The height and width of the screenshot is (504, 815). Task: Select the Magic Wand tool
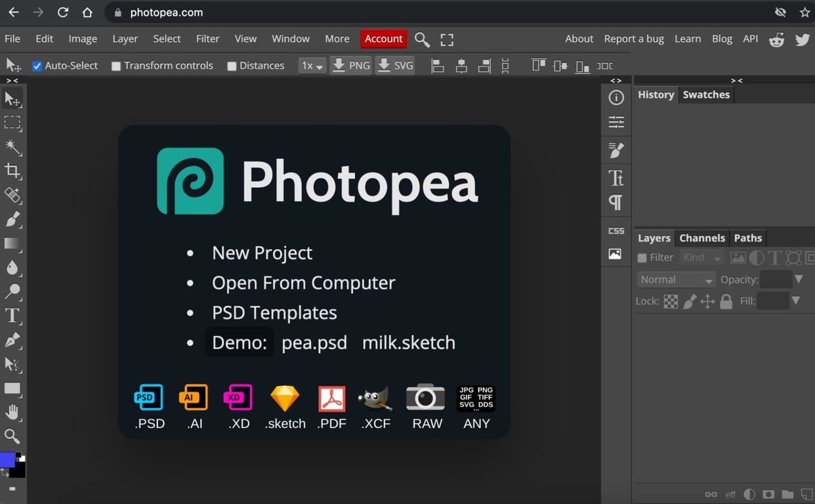click(13, 147)
